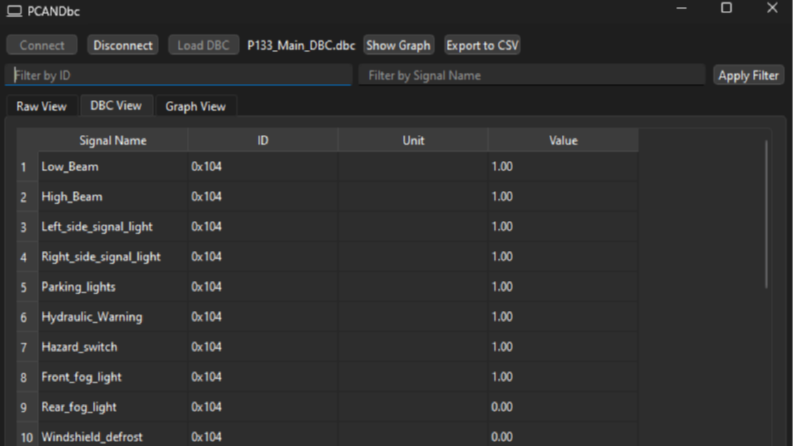Click the Apply Filter button
Viewport: 793px width, 446px height.
pyautogui.click(x=748, y=75)
